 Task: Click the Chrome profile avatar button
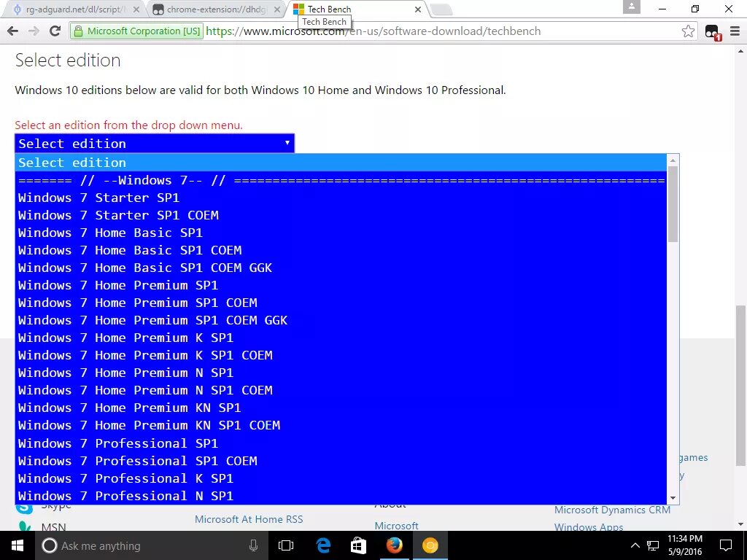point(631,7)
